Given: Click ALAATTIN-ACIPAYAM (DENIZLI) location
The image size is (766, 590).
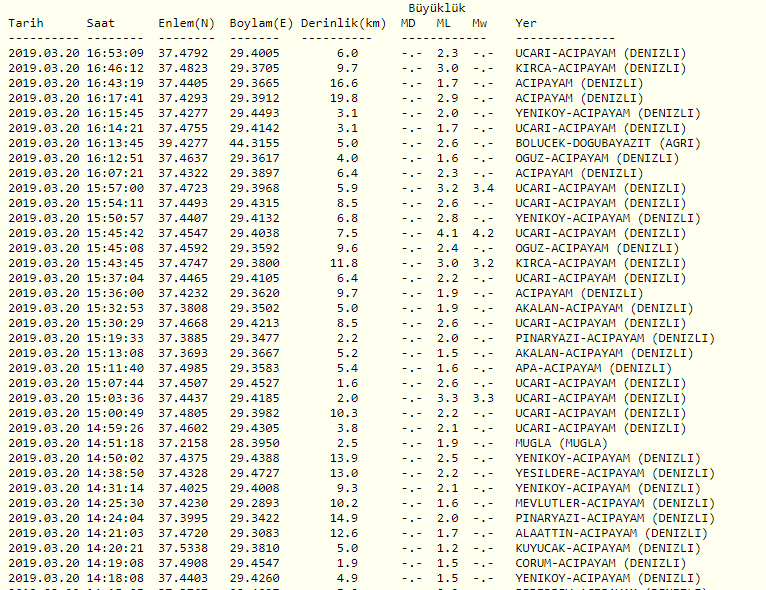Looking at the screenshot, I should click(x=612, y=533).
